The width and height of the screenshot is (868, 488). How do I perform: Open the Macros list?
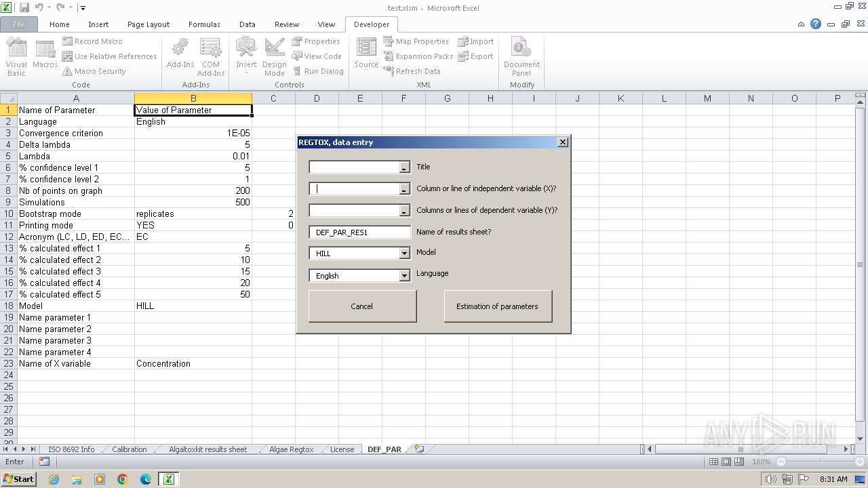point(45,54)
